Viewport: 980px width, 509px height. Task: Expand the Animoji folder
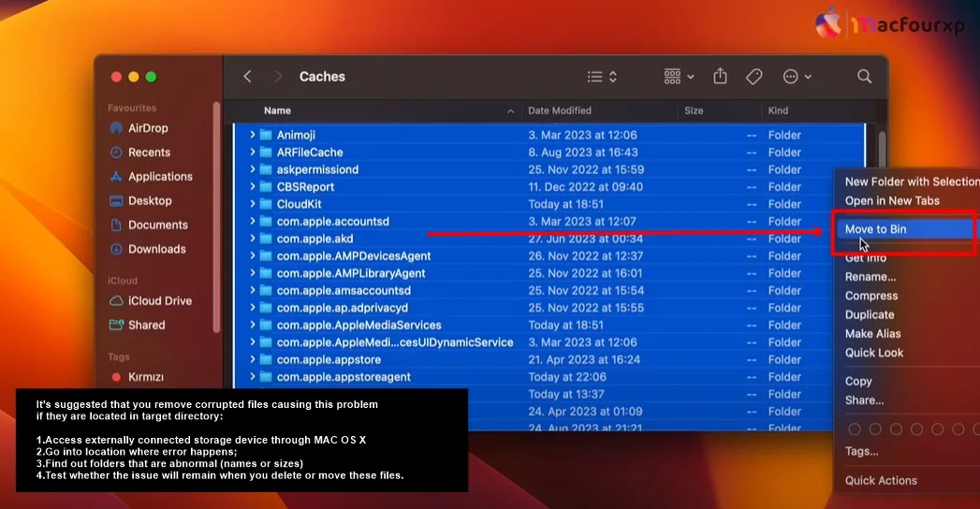pyautogui.click(x=252, y=135)
